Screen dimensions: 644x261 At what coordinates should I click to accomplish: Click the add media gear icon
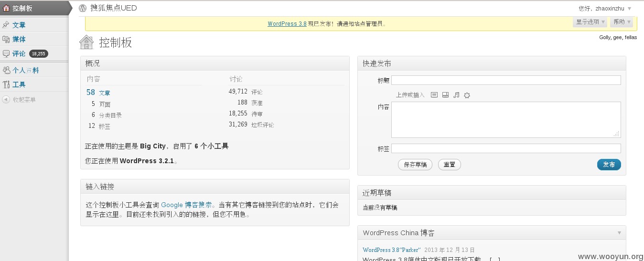pyautogui.click(x=467, y=95)
